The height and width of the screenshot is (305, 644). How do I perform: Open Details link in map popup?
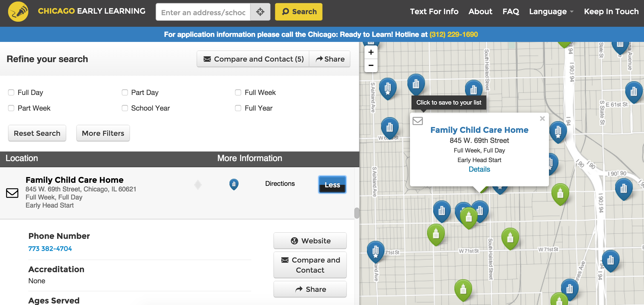(479, 169)
